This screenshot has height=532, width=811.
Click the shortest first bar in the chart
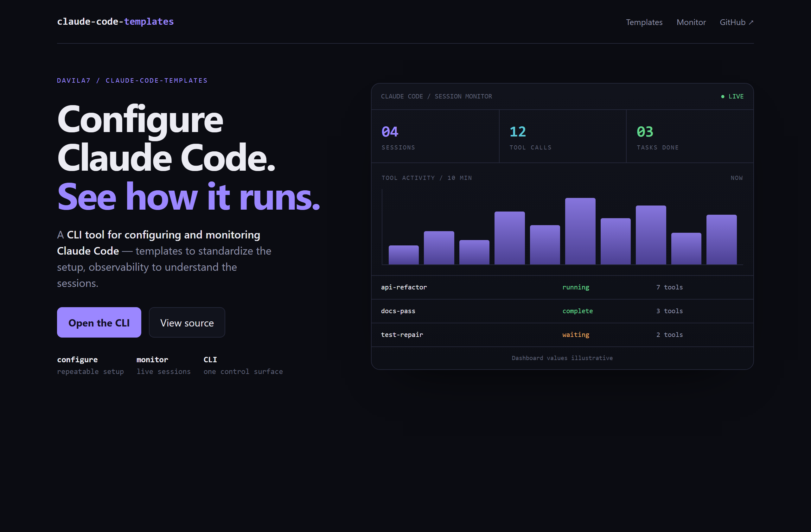pyautogui.click(x=404, y=255)
